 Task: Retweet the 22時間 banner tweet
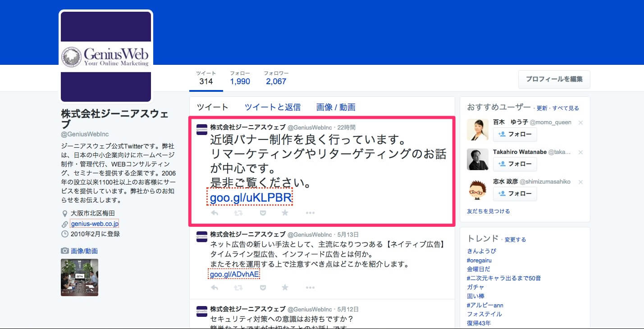point(238,213)
